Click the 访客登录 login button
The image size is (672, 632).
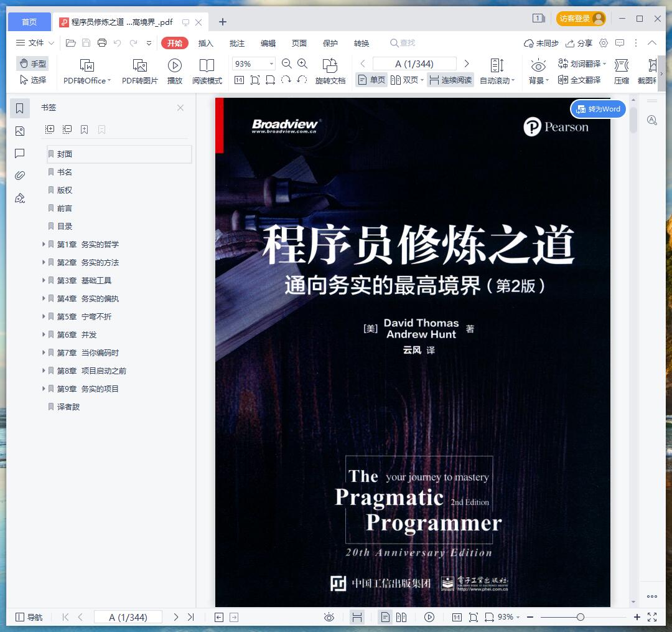[x=581, y=19]
